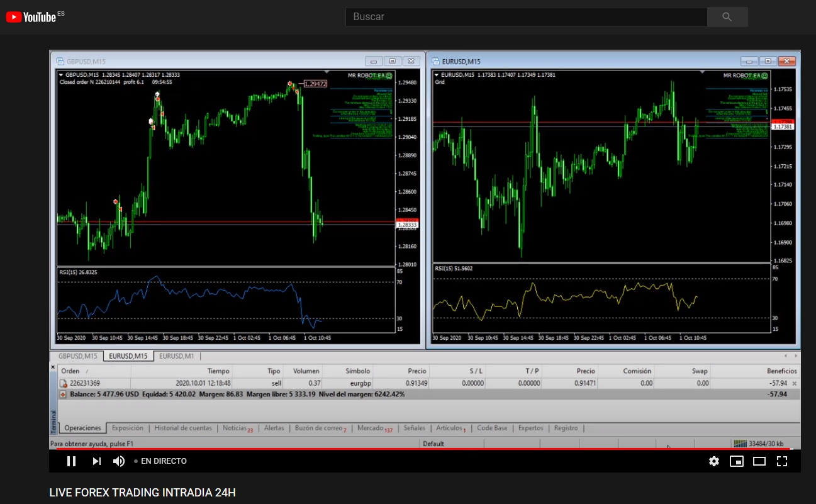Mute the video volume

pyautogui.click(x=118, y=461)
